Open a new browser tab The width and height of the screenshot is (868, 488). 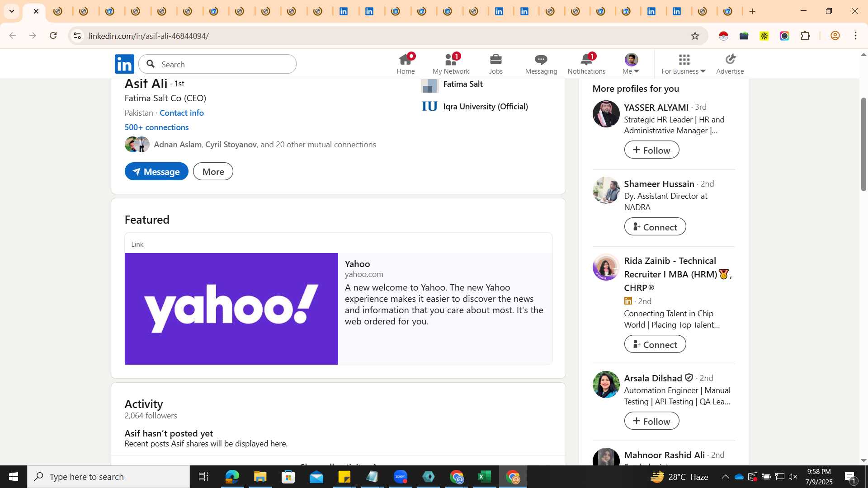tap(752, 11)
